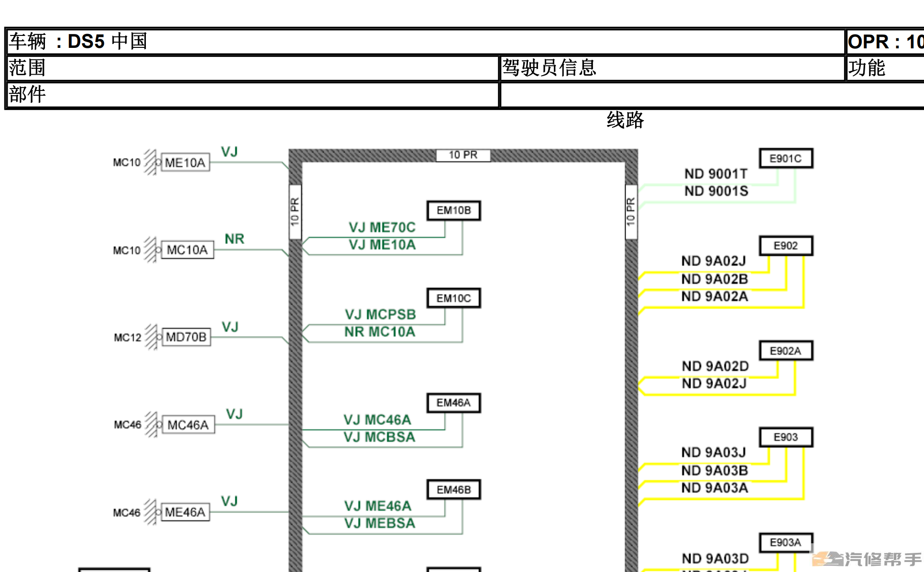Screen dimensions: 924x572
Task: Click wire label ND 9A03D
Action: [715, 559]
